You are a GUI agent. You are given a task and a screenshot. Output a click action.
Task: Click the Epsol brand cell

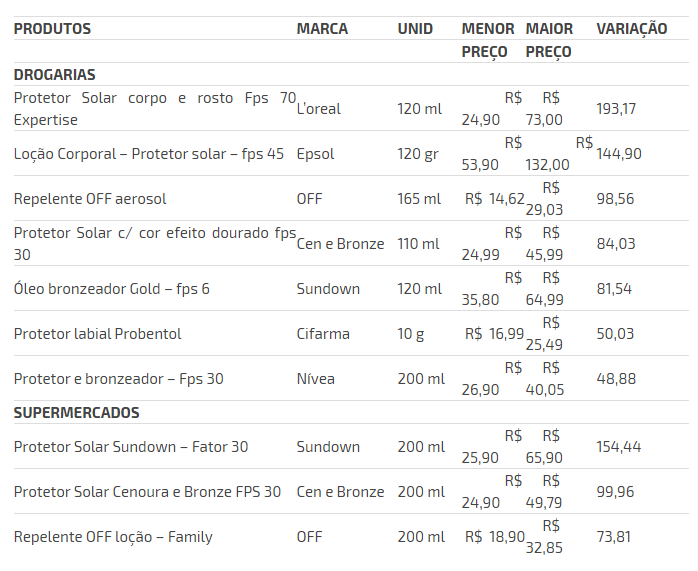pyautogui.click(x=315, y=154)
